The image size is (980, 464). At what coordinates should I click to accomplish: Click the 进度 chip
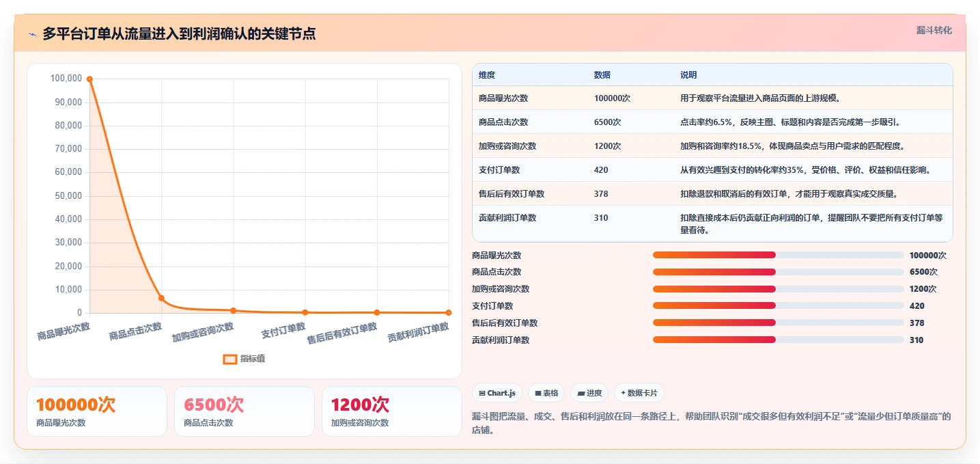[589, 393]
